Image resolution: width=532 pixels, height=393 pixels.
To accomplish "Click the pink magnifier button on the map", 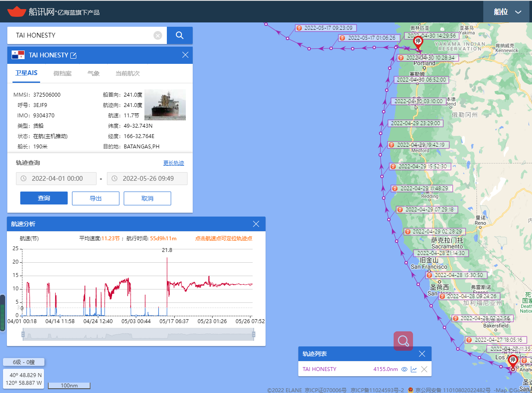I will coord(404,341).
